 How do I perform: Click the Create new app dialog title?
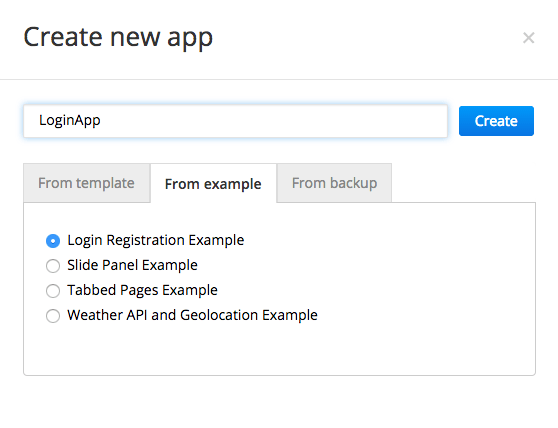[x=118, y=38]
